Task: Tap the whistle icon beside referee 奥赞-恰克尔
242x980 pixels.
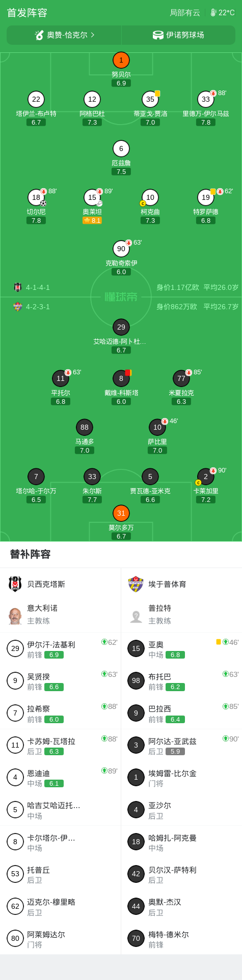Action: coord(39,35)
